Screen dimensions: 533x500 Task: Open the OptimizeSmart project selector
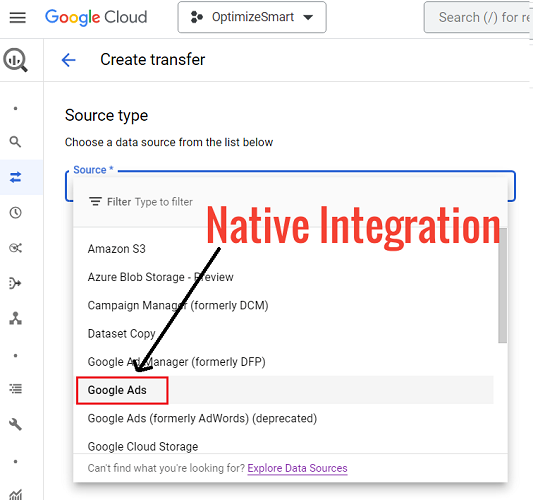click(252, 17)
